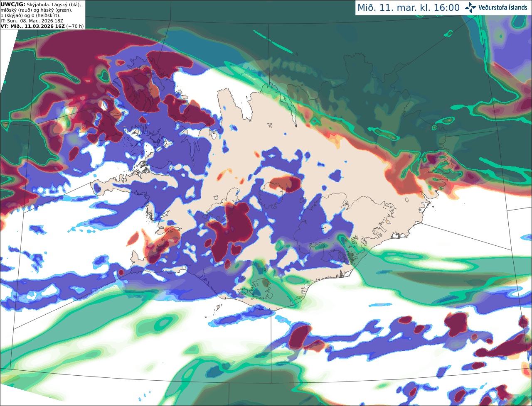The height and width of the screenshot is (406, 532).
Task: Click the '(+70 h)' forecast offset text
Action: click(x=75, y=26)
